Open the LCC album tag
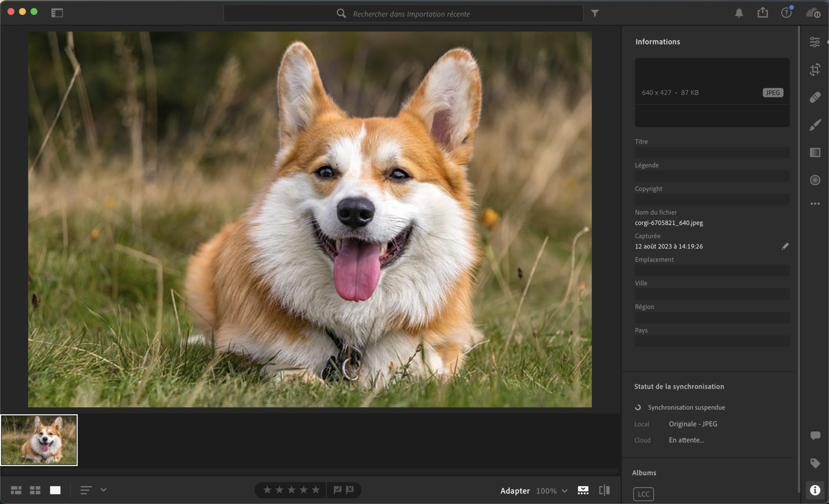This screenshot has width=829, height=504. (x=643, y=494)
